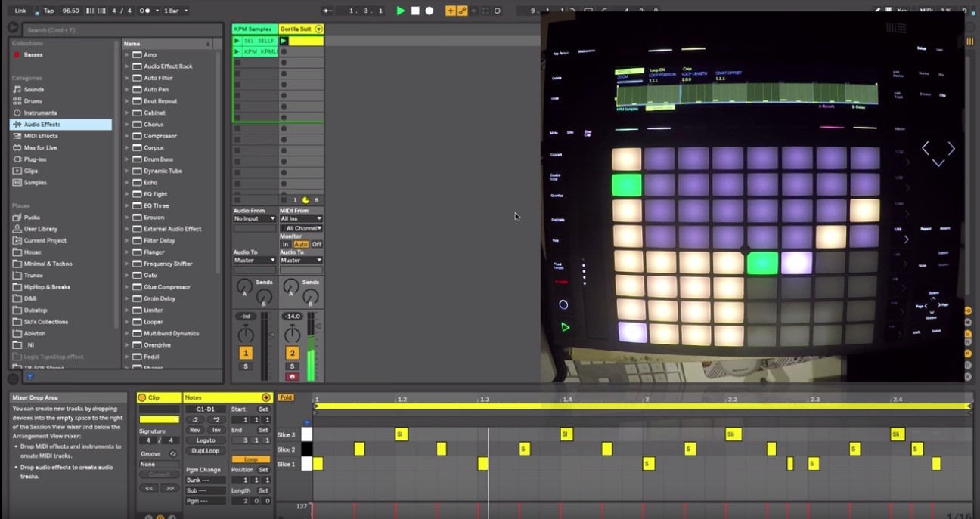The image size is (980, 519).
Task: Toggle the metronome in the top bar
Action: pyautogui.click(x=144, y=11)
